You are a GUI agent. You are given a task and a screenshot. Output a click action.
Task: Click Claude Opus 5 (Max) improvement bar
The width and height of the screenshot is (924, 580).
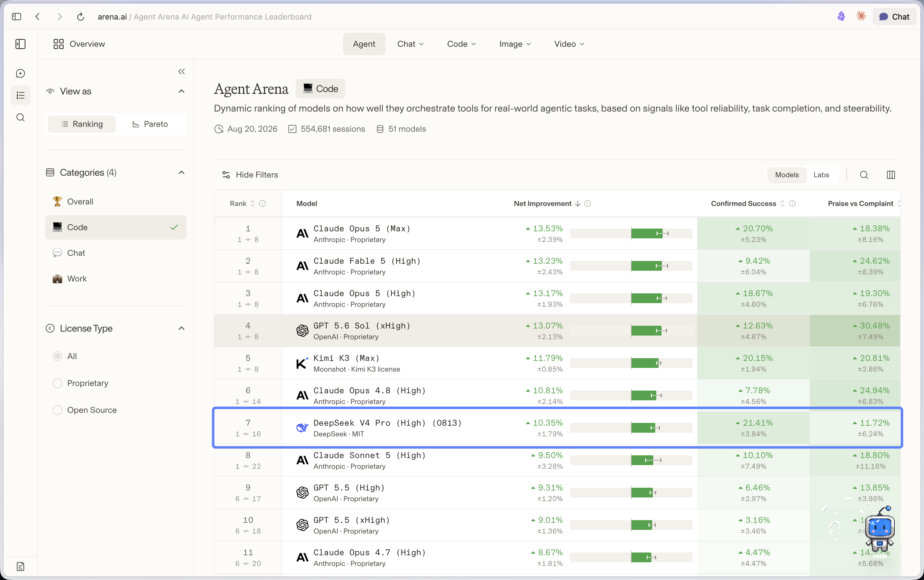coord(631,233)
